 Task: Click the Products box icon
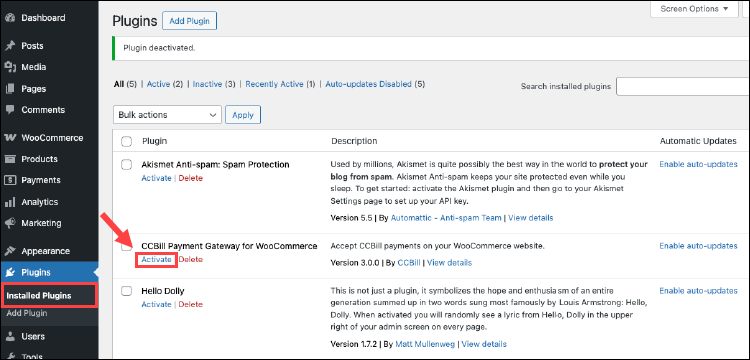coord(10,159)
